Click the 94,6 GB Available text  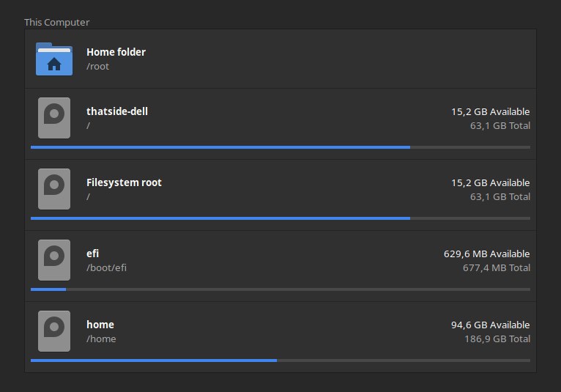(x=490, y=325)
